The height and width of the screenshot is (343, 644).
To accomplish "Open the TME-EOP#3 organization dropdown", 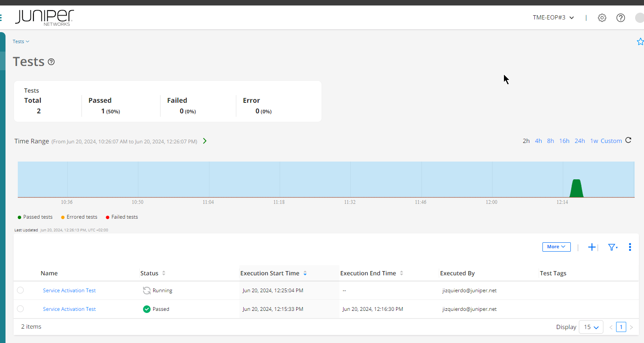I will coord(553,18).
